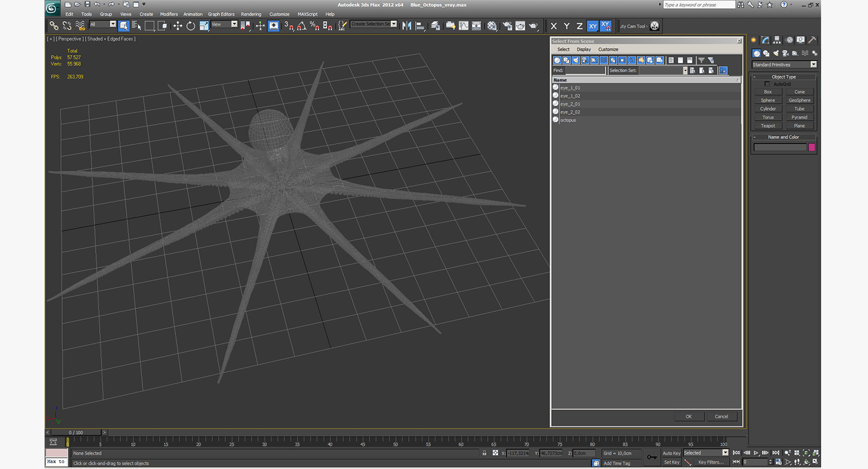Click the time slider 0 / 100 handle
The image size is (868, 469).
click(x=76, y=433)
